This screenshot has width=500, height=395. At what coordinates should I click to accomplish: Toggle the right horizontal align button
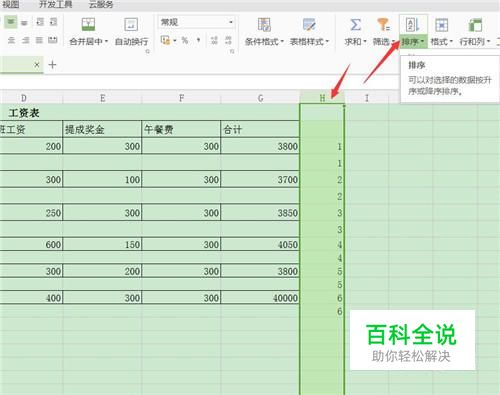25,40
